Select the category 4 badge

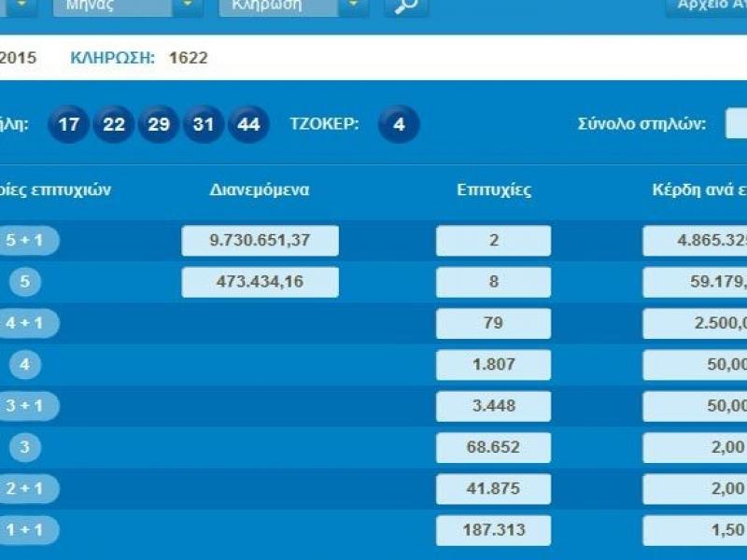[21, 364]
